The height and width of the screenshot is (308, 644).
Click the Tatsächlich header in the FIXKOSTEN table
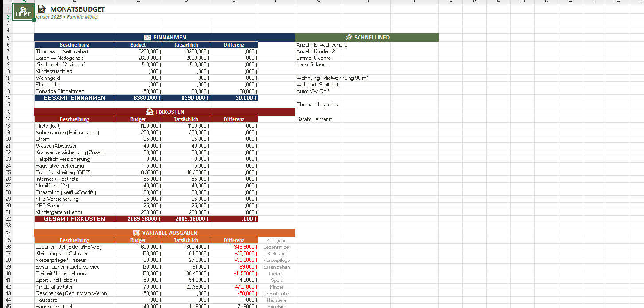pos(186,119)
